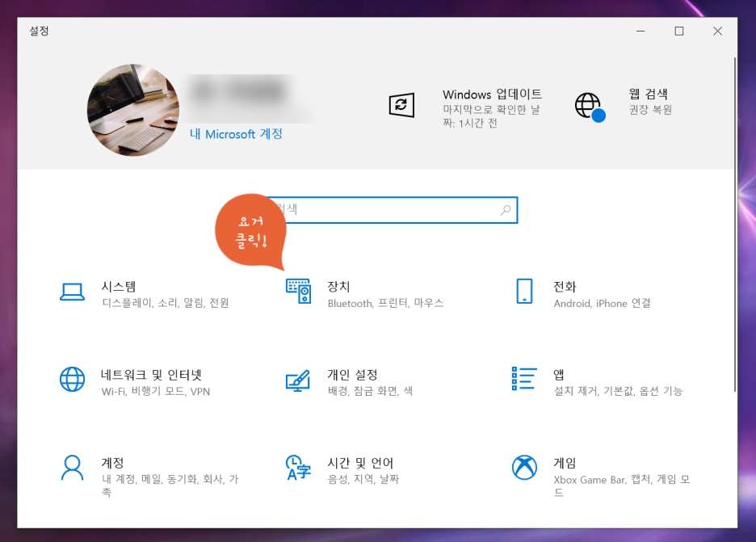This screenshot has height=542, width=756.
Task: Maximize the 설정 window
Action: [679, 31]
